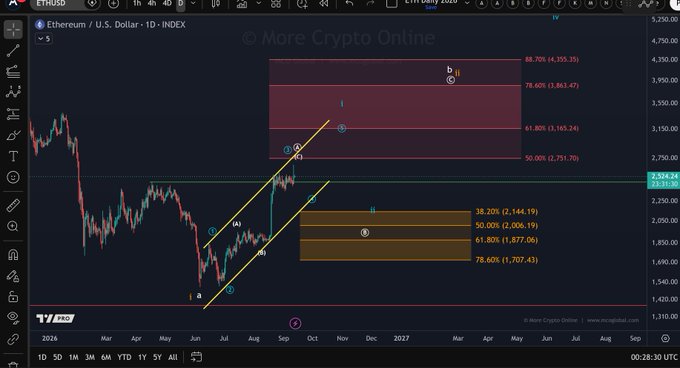Image resolution: width=680 pixels, height=368 pixels.
Task: Open the candlestick chart type menu
Action: pos(216,4)
